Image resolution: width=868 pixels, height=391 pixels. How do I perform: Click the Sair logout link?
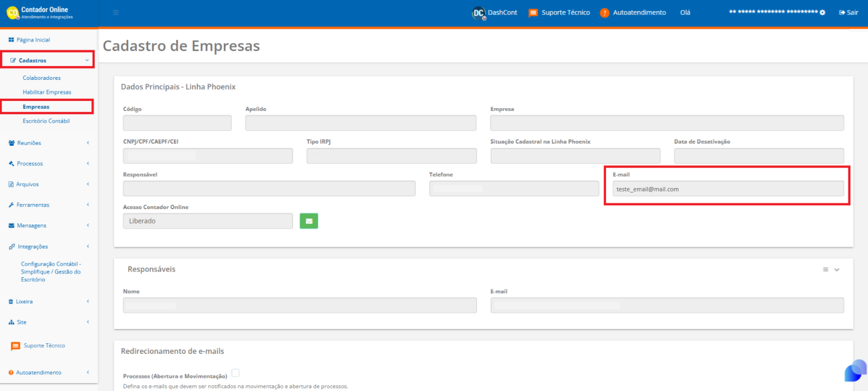tap(849, 13)
